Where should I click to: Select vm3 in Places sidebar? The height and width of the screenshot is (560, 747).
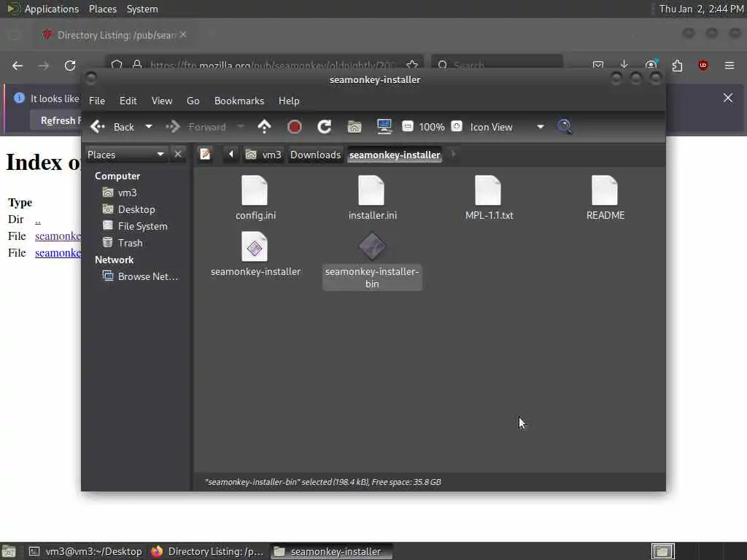tap(120, 192)
